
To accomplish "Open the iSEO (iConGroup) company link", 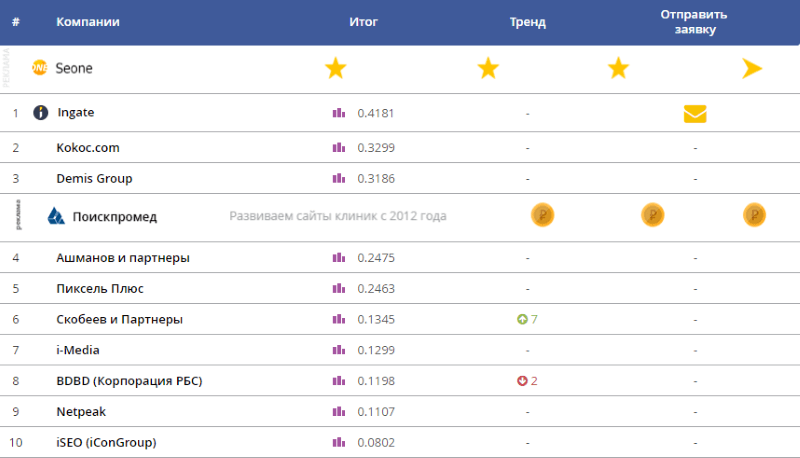I will pyautogui.click(x=107, y=443).
